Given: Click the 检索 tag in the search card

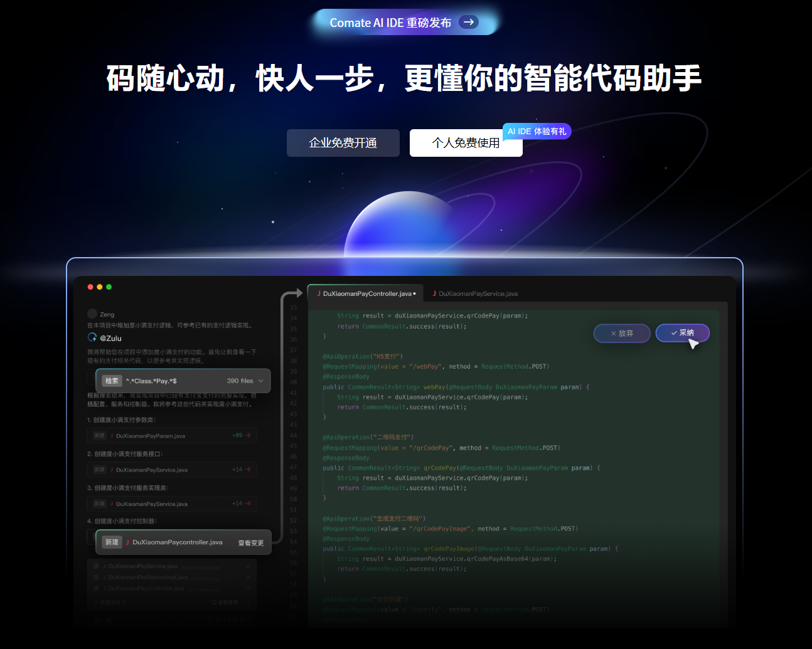Looking at the screenshot, I should point(112,381).
